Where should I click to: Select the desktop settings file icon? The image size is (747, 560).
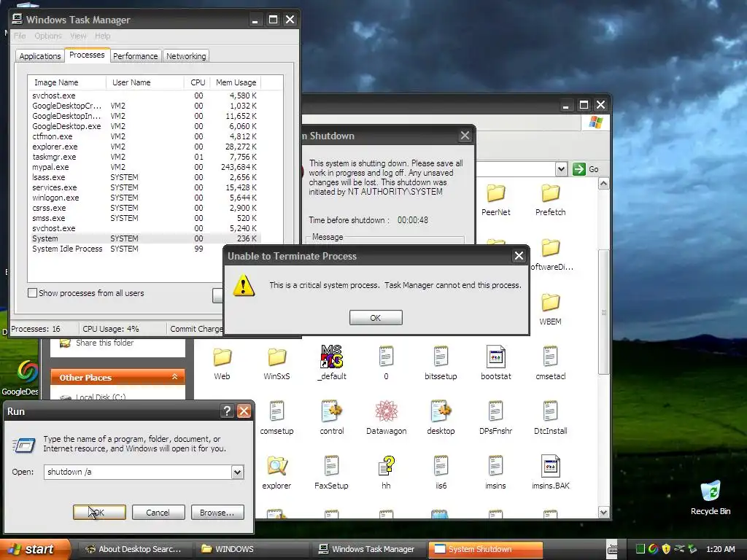coord(441,411)
